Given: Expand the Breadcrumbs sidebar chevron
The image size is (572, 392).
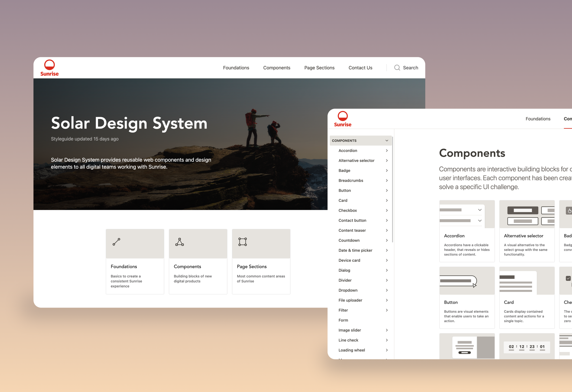Looking at the screenshot, I should [x=387, y=181].
